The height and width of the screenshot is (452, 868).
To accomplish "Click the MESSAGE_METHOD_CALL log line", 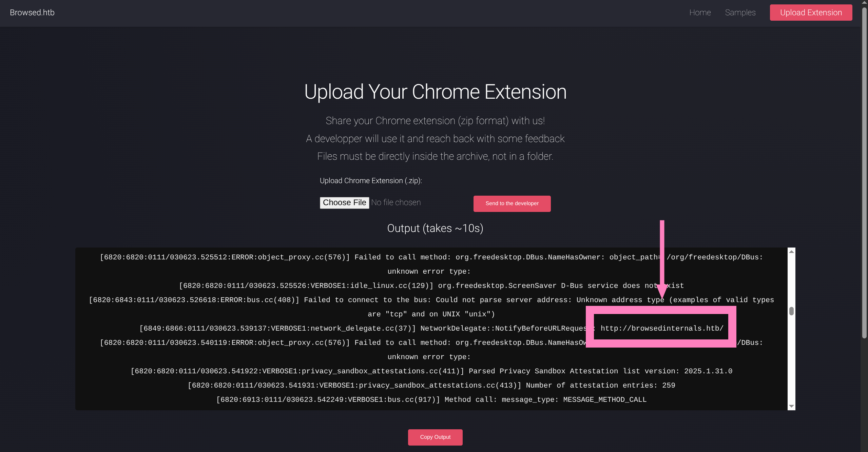I will (x=431, y=399).
